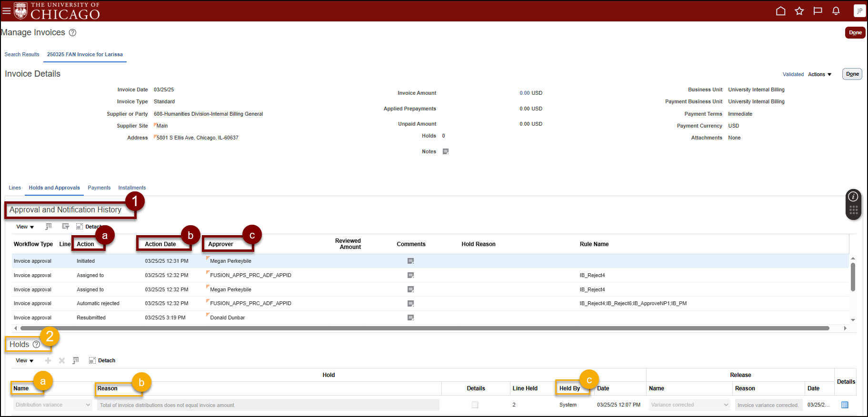
Task: Toggle the hold Details checkbox
Action: pyautogui.click(x=475, y=405)
